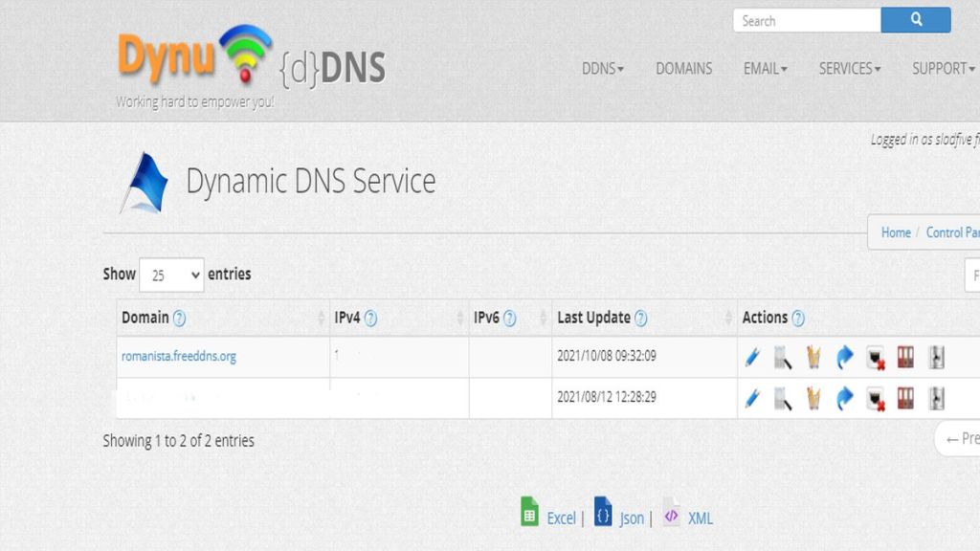Go to Home breadcrumb link
This screenshot has width=980, height=551.
click(x=896, y=232)
